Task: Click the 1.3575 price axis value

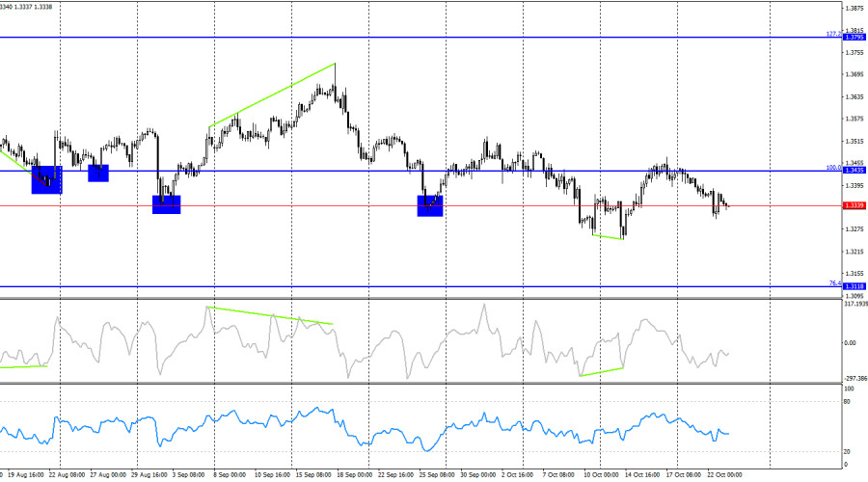Action: tap(854, 119)
